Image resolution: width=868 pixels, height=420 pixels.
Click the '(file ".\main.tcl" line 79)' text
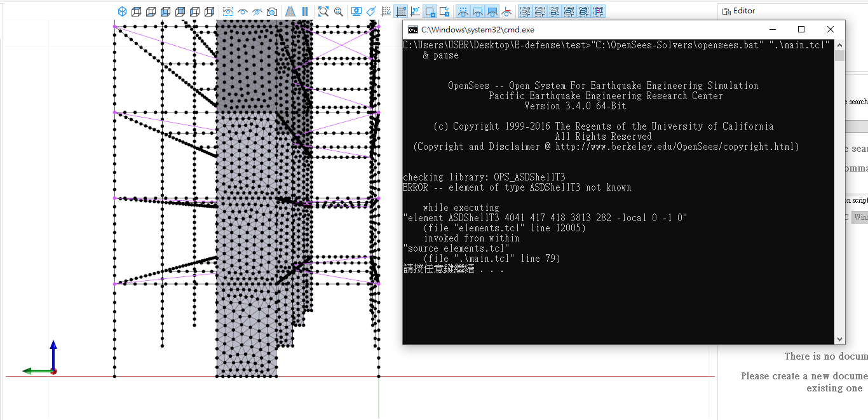point(492,259)
